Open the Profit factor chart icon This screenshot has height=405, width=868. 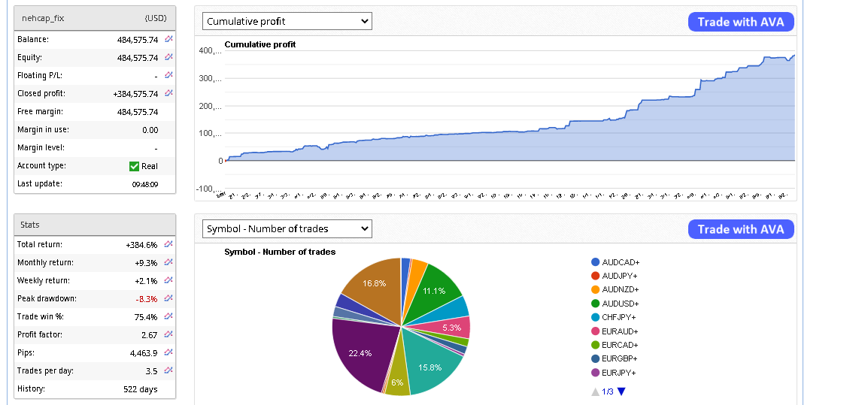tap(168, 334)
